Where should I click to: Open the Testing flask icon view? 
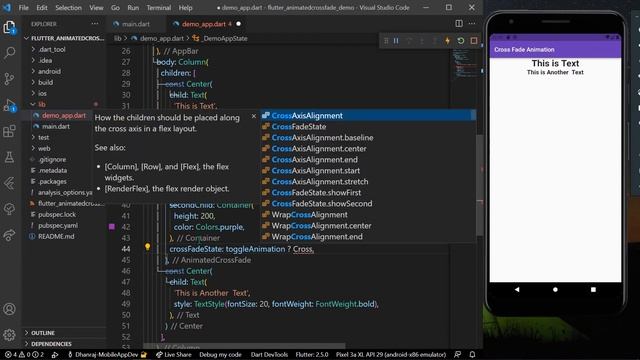[x=9, y=157]
